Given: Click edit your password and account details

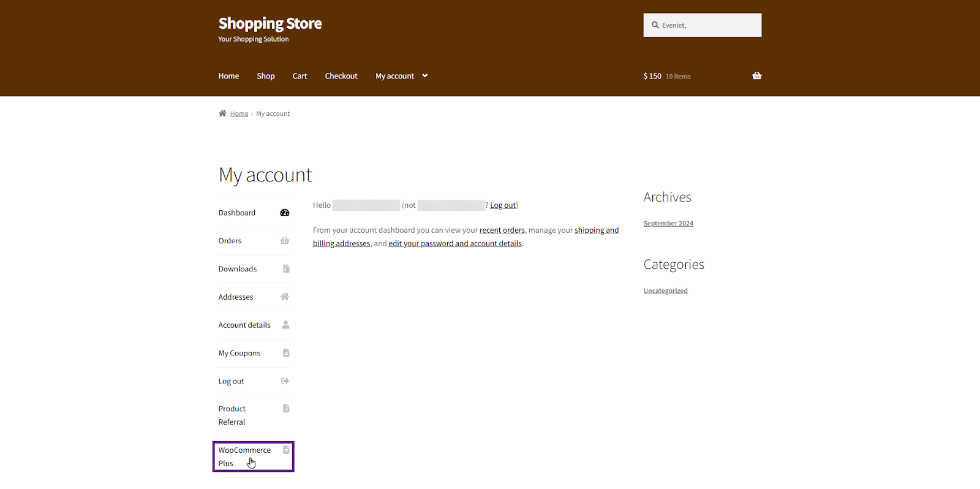Looking at the screenshot, I should [455, 244].
